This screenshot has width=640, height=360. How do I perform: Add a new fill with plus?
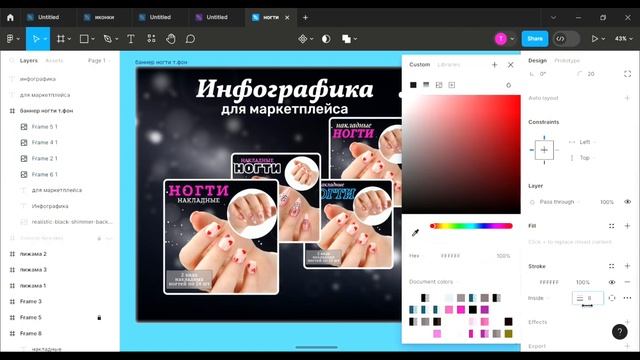point(627,226)
